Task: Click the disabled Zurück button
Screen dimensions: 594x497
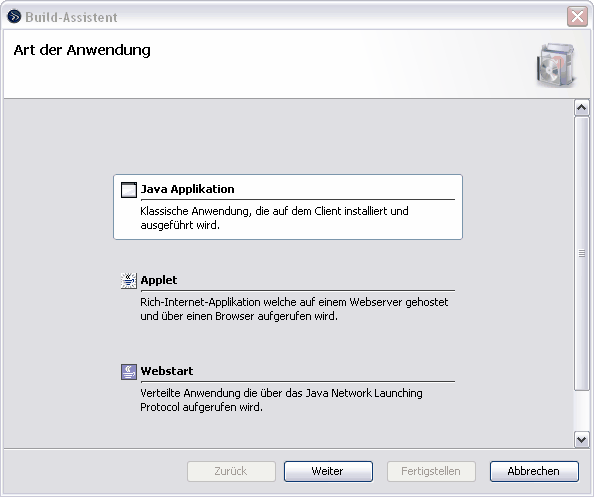Action: 231,471
